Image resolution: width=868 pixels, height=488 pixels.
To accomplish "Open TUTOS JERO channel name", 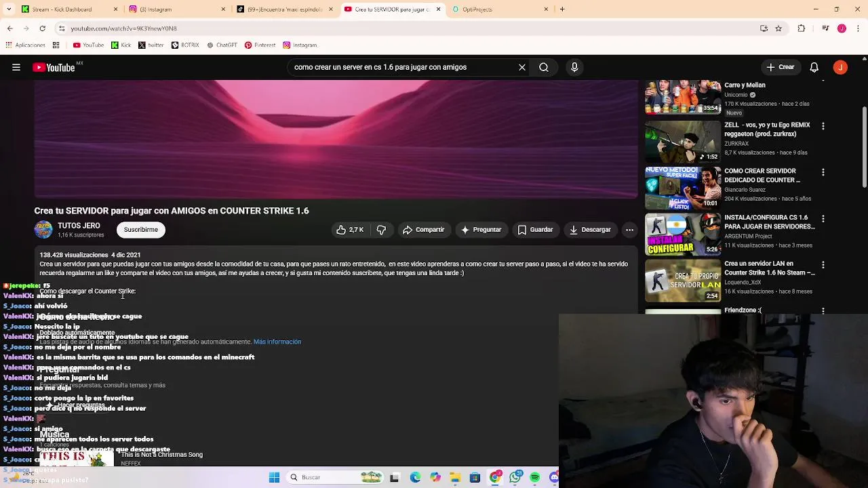I will (x=79, y=226).
